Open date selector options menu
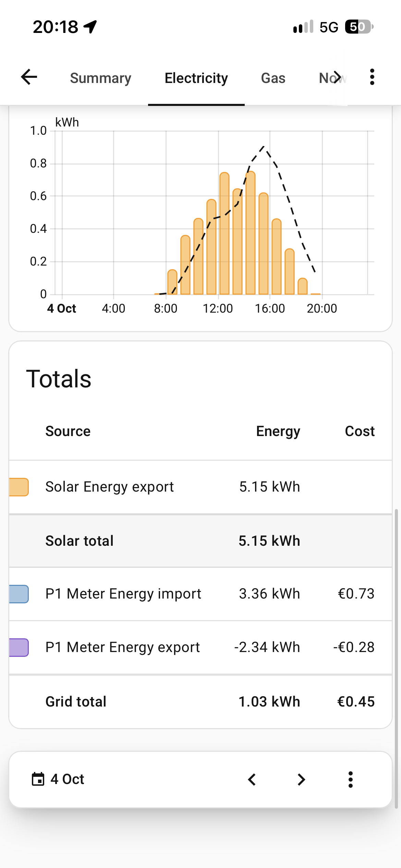 click(x=350, y=780)
